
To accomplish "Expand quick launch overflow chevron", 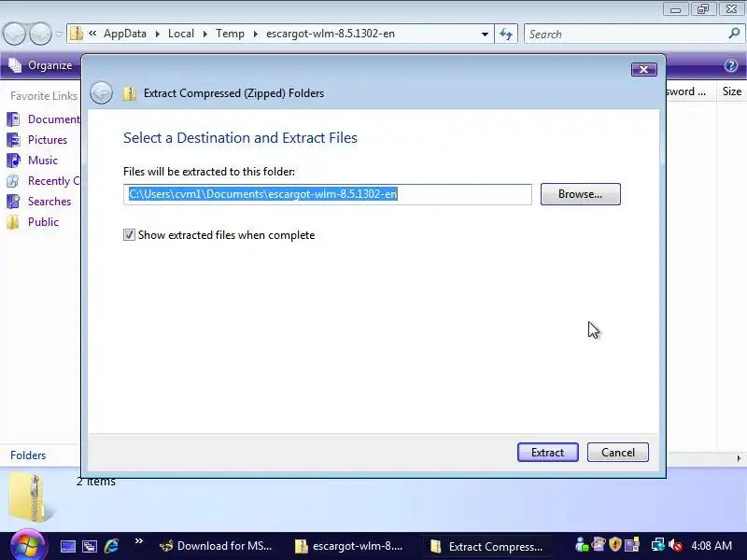I will point(138,541).
